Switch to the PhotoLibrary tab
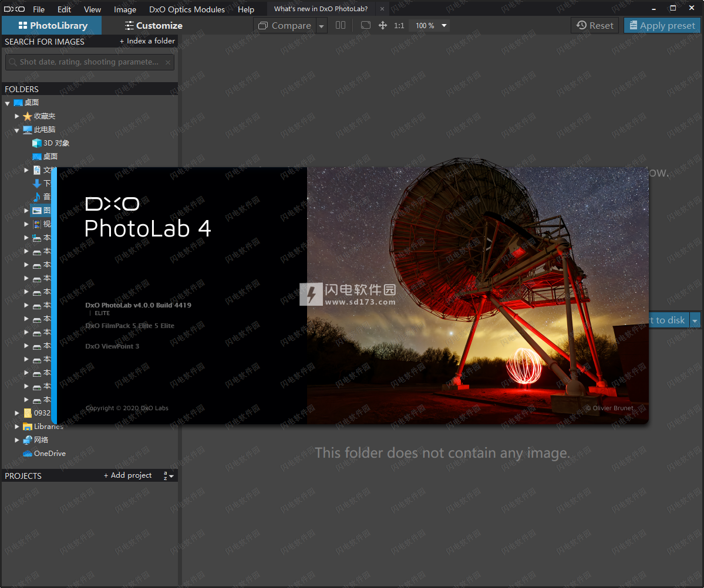704x588 pixels. pos(52,26)
